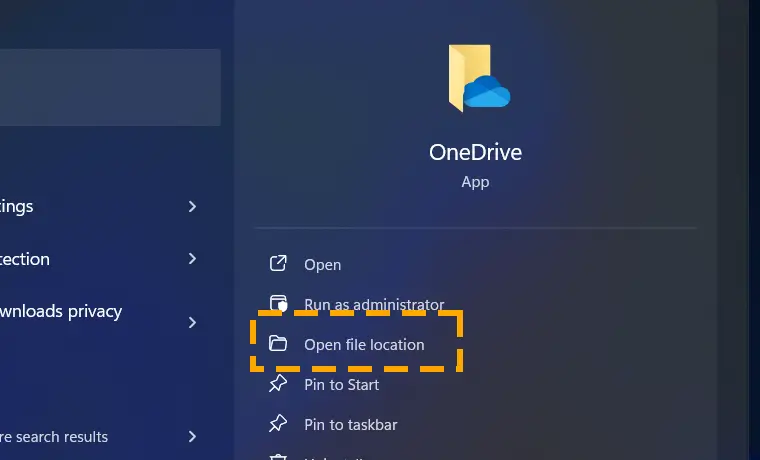This screenshot has width=760, height=460.
Task: Click the OneDrive app title text
Action: tap(475, 153)
